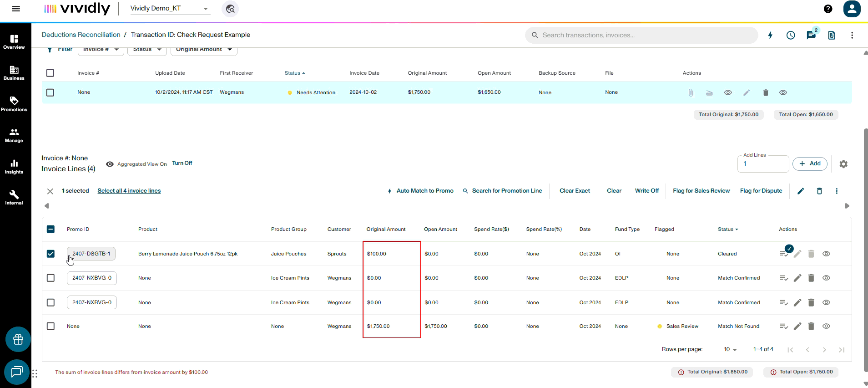
Task: Open the Business sidebar section
Action: [x=14, y=73]
